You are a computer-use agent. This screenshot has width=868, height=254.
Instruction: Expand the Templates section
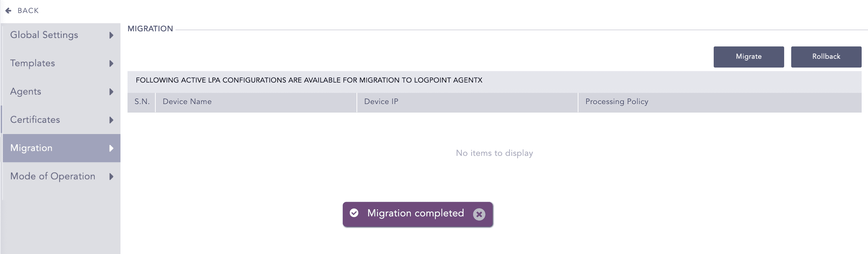[33, 63]
